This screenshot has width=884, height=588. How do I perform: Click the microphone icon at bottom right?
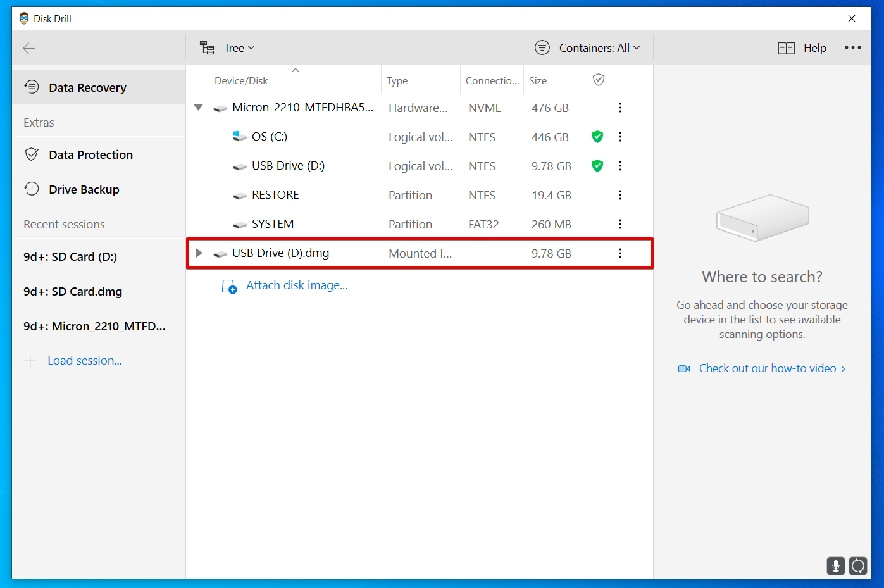tap(836, 565)
